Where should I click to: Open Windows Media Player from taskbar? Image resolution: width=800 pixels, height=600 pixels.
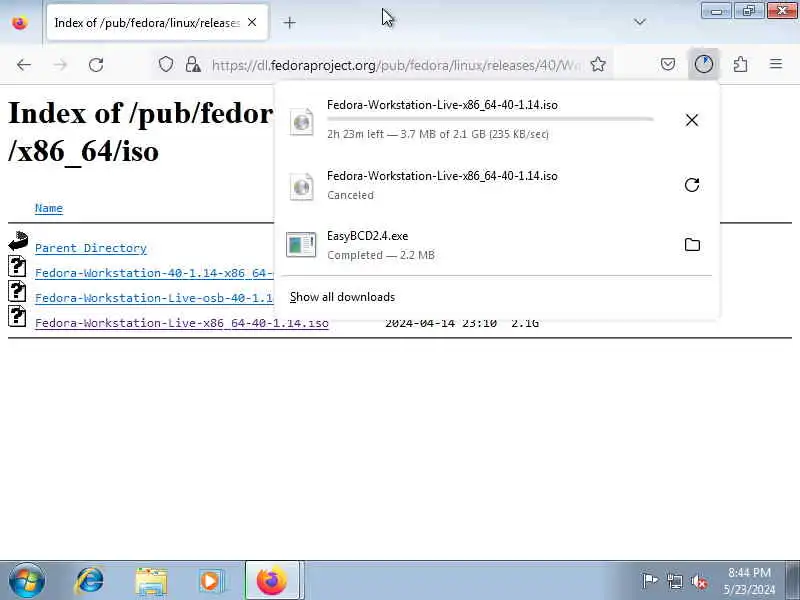210,581
